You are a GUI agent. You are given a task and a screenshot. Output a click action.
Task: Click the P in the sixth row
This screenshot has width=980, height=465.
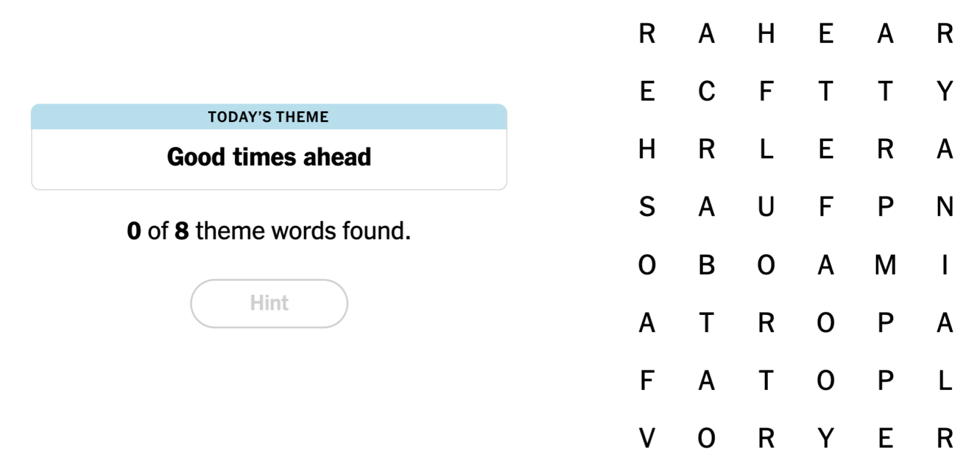click(x=886, y=323)
